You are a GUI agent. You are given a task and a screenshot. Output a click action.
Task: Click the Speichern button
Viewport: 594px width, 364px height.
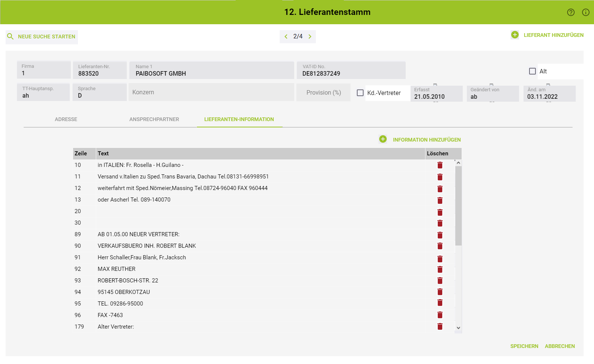524,346
